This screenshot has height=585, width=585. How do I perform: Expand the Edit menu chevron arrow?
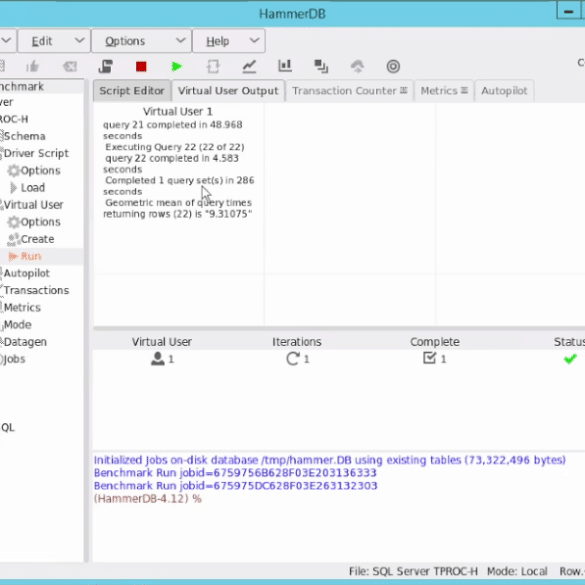(x=79, y=40)
